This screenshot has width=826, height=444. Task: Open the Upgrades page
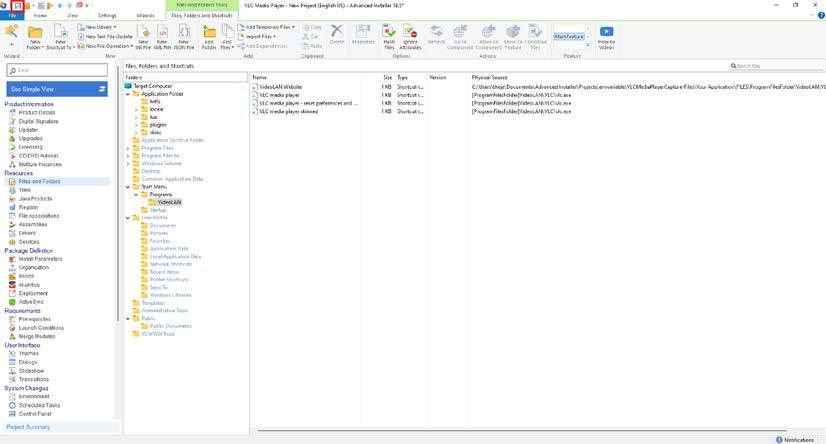(31, 139)
